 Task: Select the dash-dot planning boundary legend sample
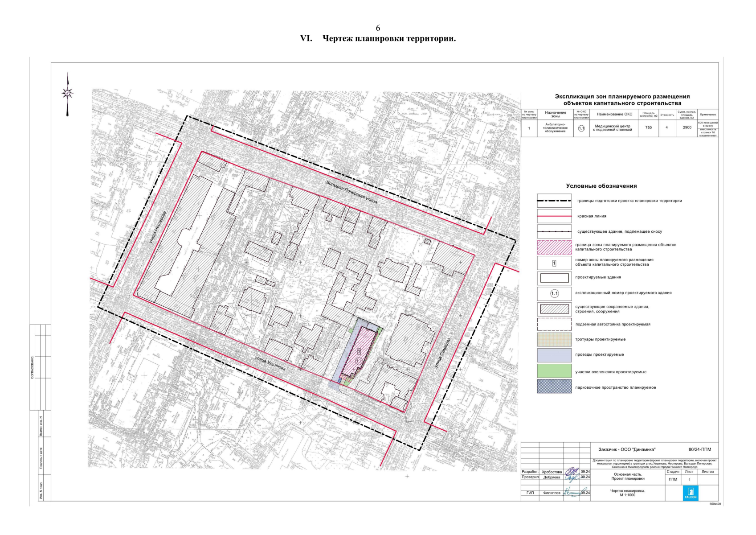pos(554,201)
